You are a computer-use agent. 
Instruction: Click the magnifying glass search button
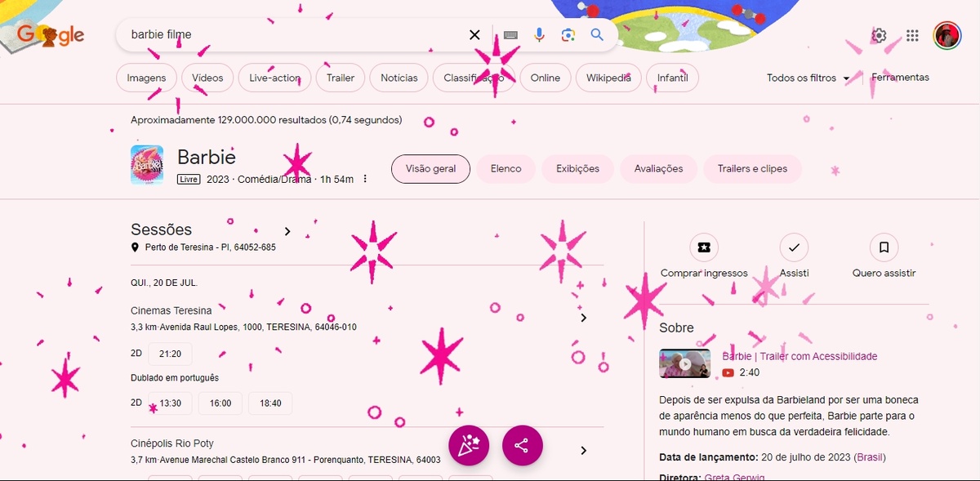pyautogui.click(x=597, y=35)
